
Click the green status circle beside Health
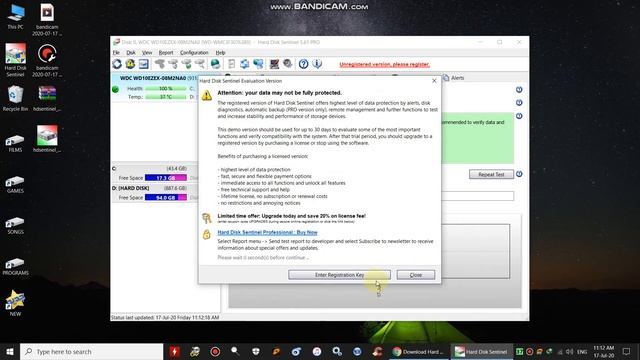click(116, 89)
